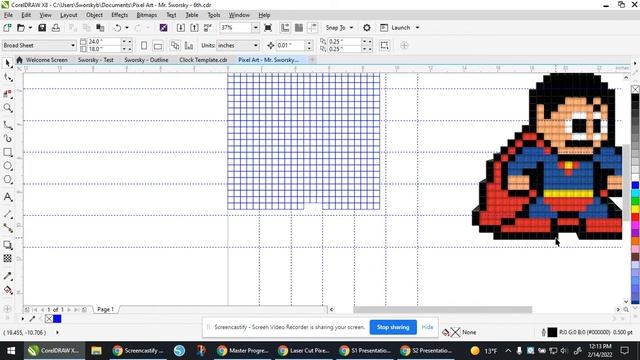This screenshot has width=640, height=360.
Task: Save the document with floppy icon
Action: click(x=42, y=28)
